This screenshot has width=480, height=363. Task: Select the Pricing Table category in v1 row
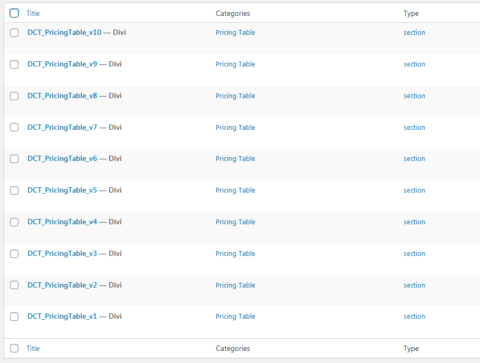[x=235, y=316]
